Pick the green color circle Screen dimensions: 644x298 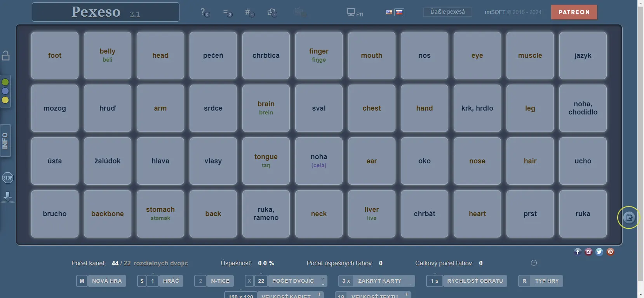(x=5, y=82)
